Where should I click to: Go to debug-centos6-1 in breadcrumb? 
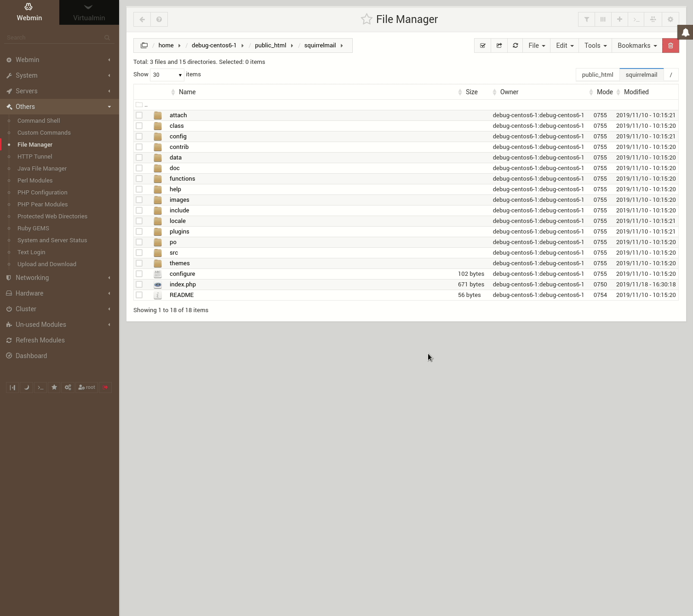(214, 46)
